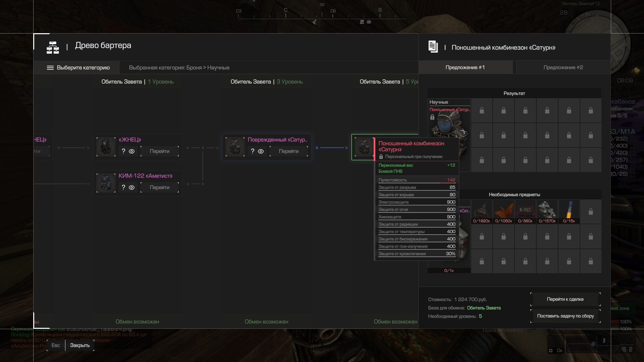Toggle eye preview for КИМ-122 «Аметист»
The width and height of the screenshot is (644, 362).
132,187
